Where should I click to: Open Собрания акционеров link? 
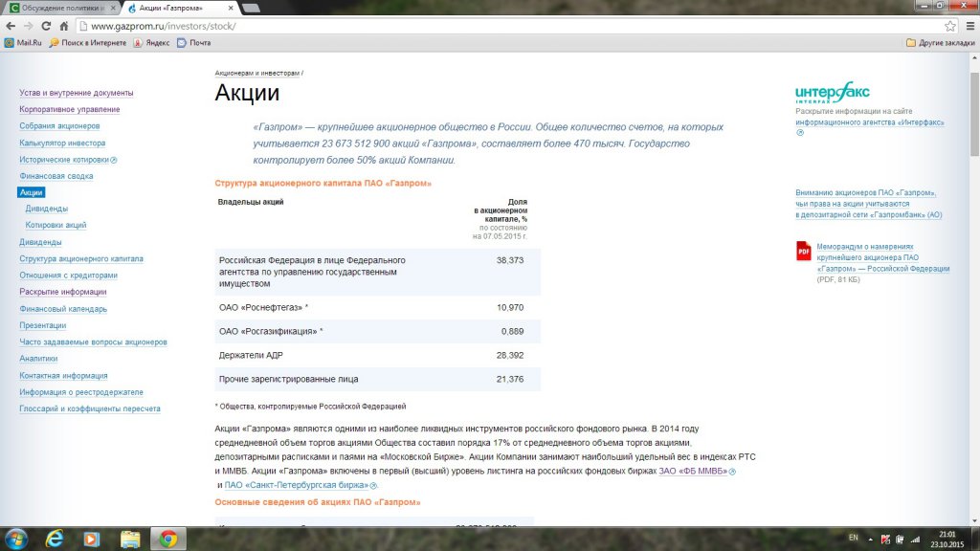pyautogui.click(x=59, y=126)
